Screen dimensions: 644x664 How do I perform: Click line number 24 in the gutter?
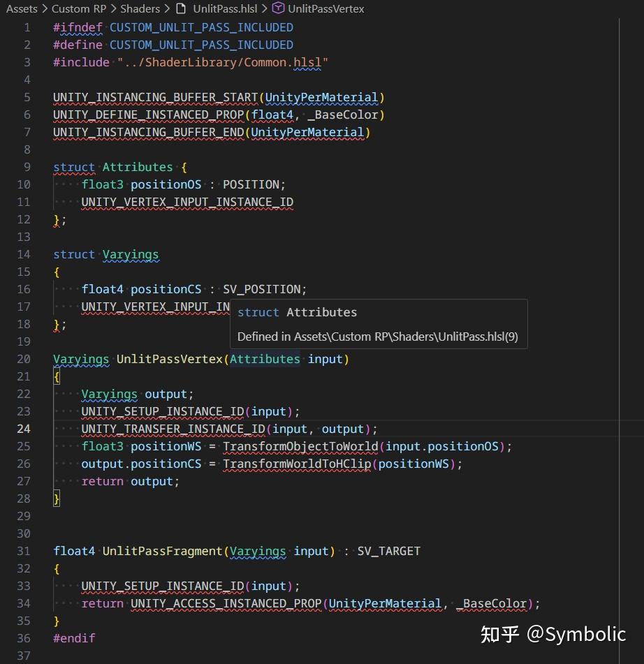click(x=24, y=429)
